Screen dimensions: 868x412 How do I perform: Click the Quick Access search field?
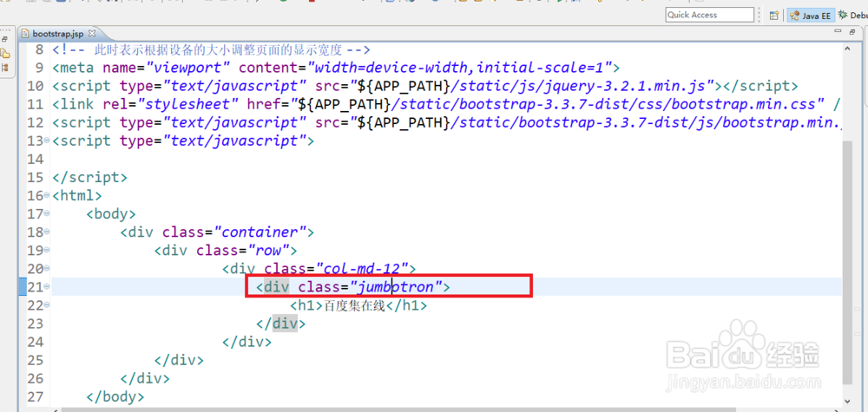tap(710, 15)
